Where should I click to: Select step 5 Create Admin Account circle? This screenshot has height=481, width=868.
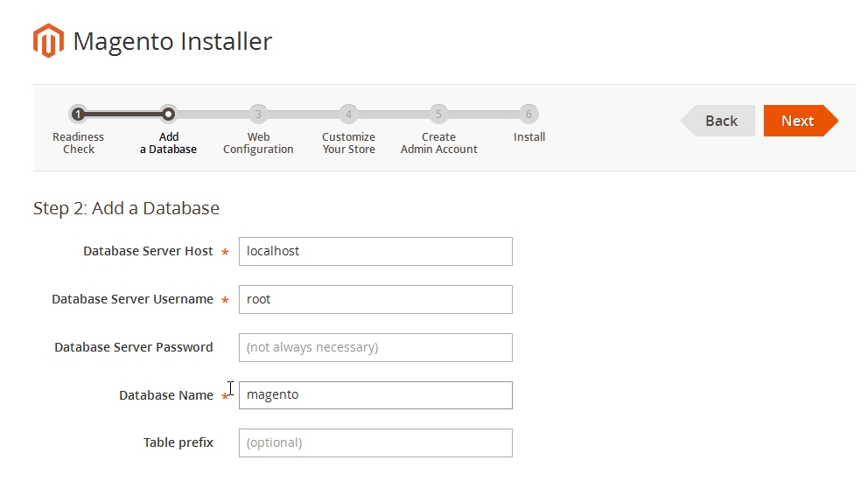[x=438, y=114]
